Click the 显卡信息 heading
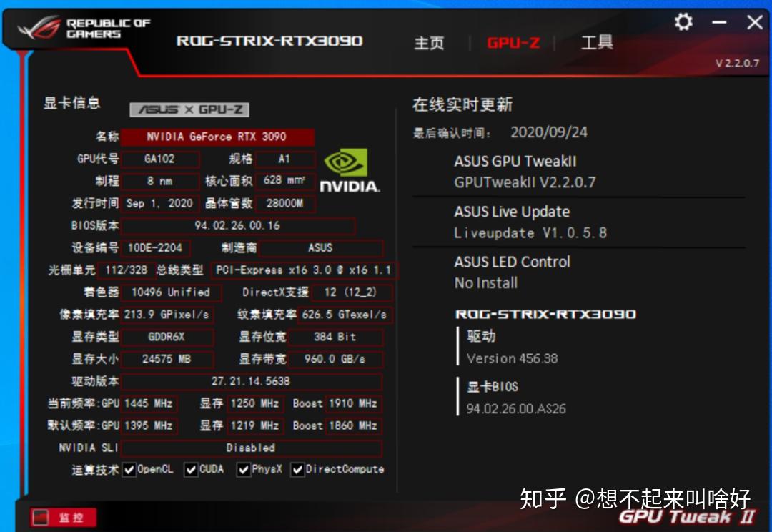The image size is (772, 532). point(71,102)
